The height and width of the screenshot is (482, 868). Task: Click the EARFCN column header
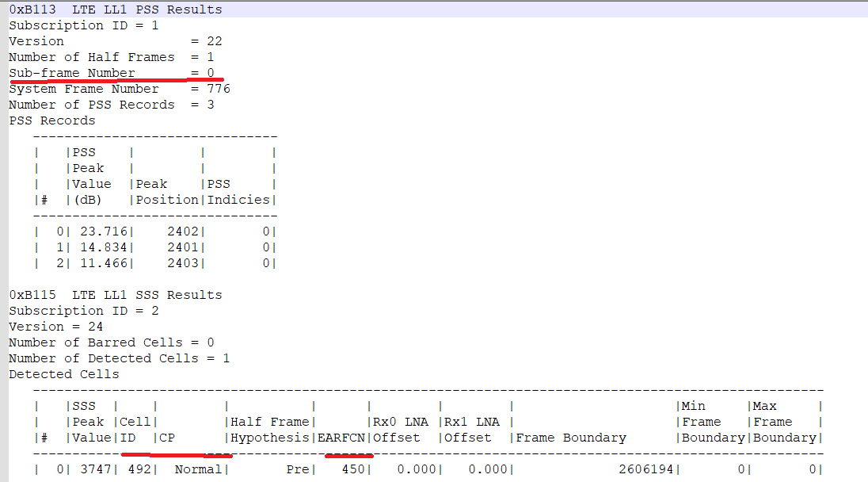pos(341,438)
